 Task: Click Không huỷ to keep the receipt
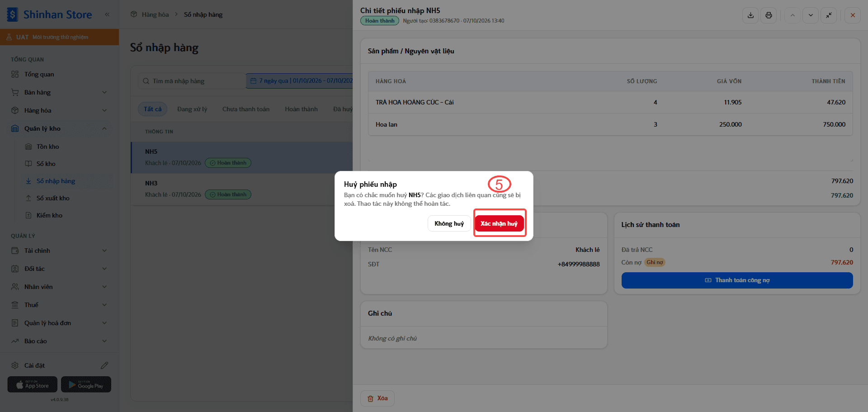[x=449, y=223]
